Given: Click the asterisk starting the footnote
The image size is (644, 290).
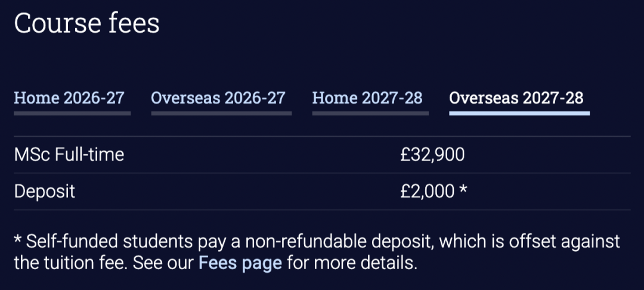Looking at the screenshot, I should pos(18,240).
